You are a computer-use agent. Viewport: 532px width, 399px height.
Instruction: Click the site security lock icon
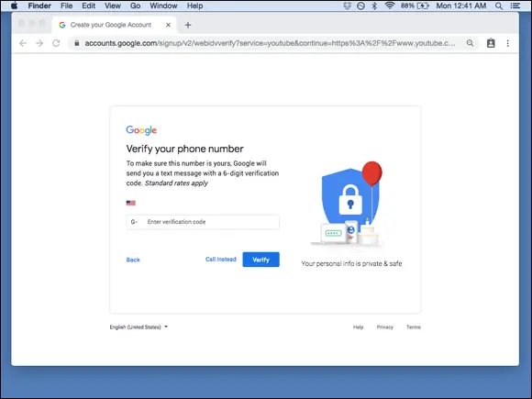77,43
